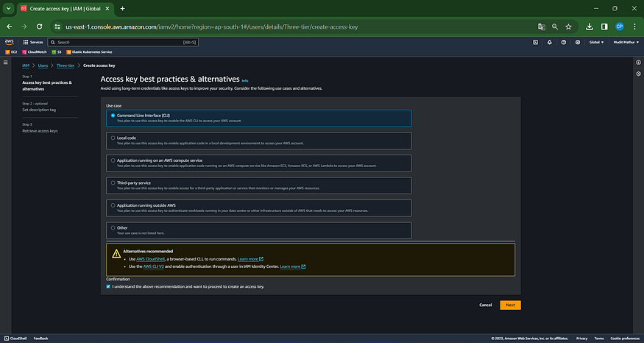
Task: Open CloudShell in the footer
Action: pos(15,339)
